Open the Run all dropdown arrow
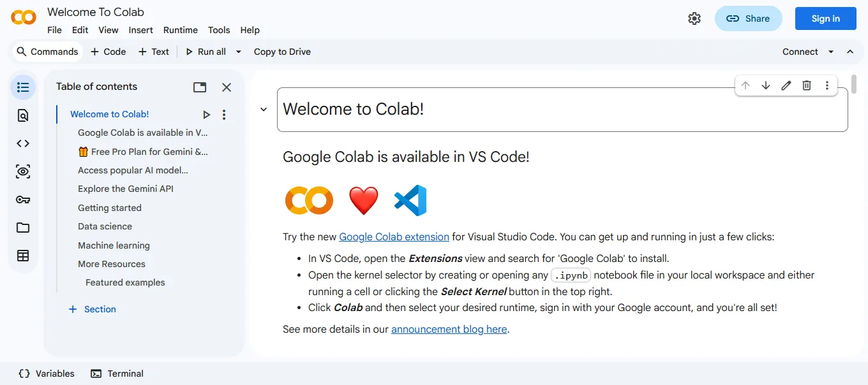The image size is (868, 385). 239,52
